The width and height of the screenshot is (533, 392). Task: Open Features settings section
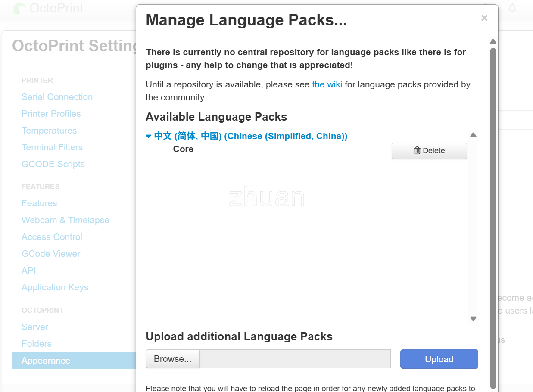point(39,203)
